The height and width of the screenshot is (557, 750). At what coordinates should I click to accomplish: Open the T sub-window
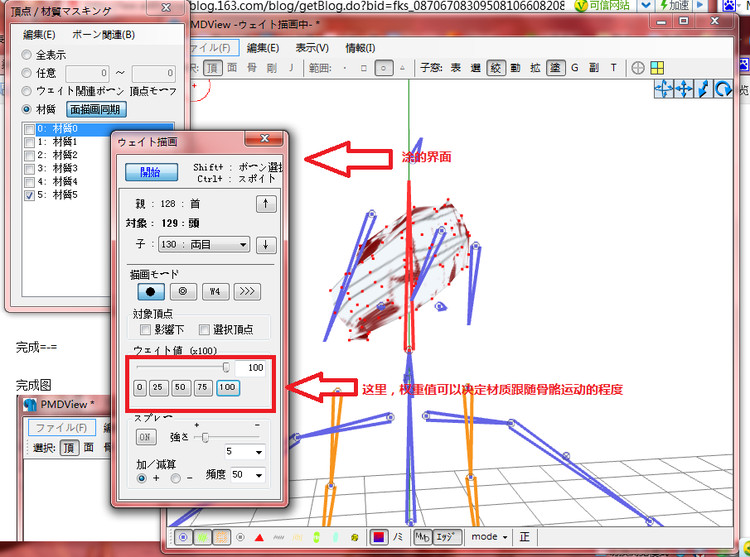[x=614, y=68]
